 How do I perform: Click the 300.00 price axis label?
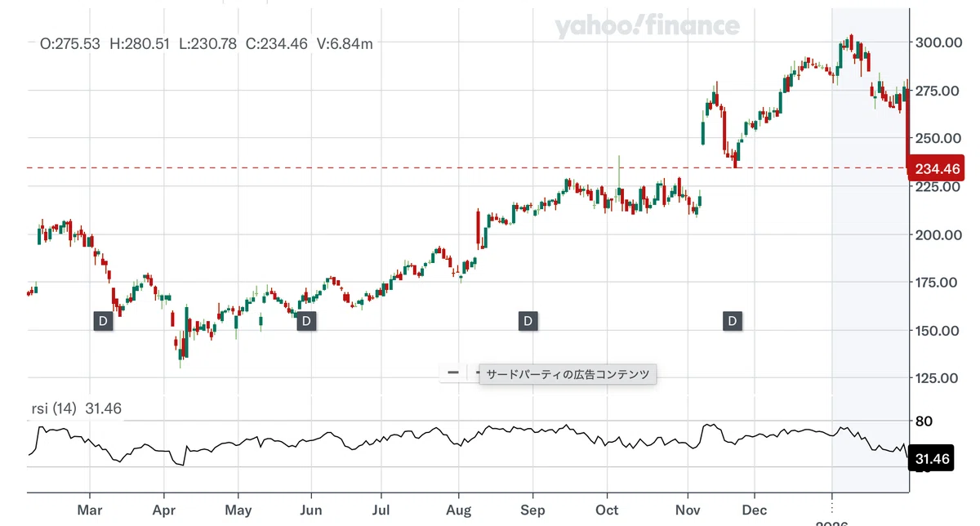pos(938,42)
